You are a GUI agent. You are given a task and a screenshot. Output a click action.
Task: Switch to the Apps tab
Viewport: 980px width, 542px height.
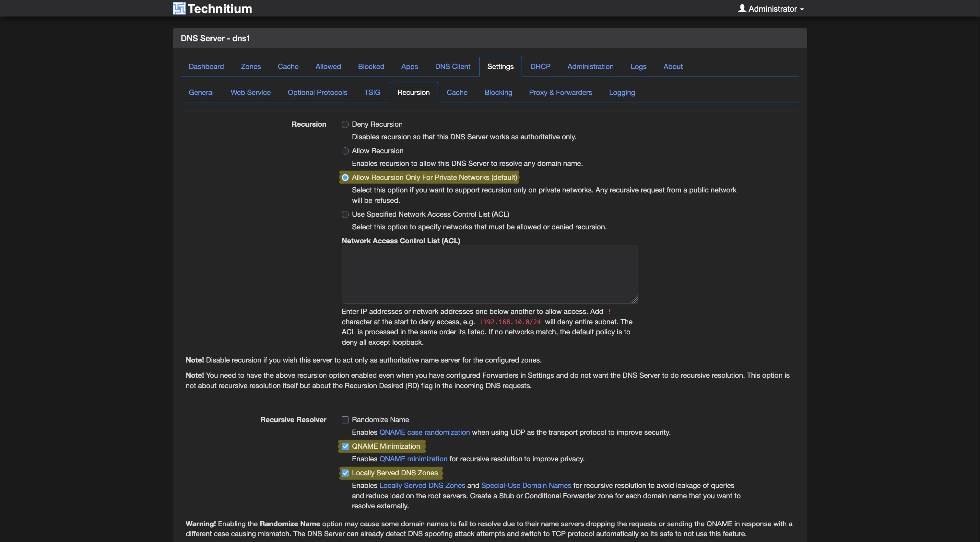[409, 66]
